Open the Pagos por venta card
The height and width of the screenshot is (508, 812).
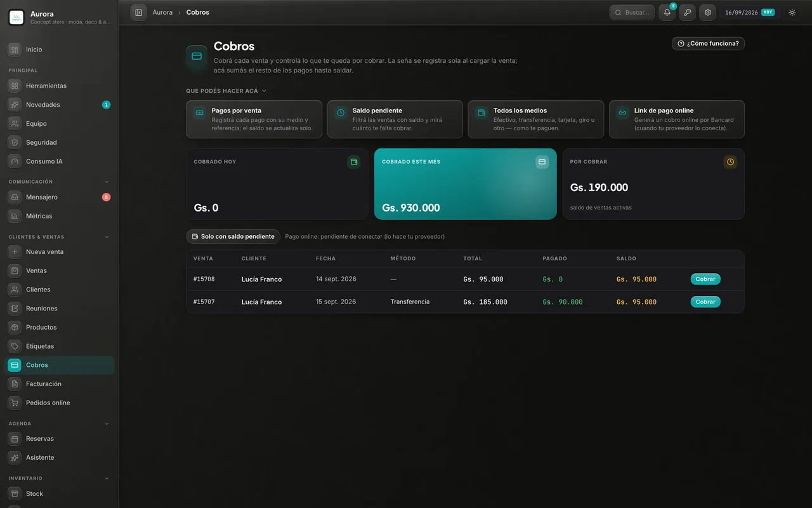coord(254,119)
